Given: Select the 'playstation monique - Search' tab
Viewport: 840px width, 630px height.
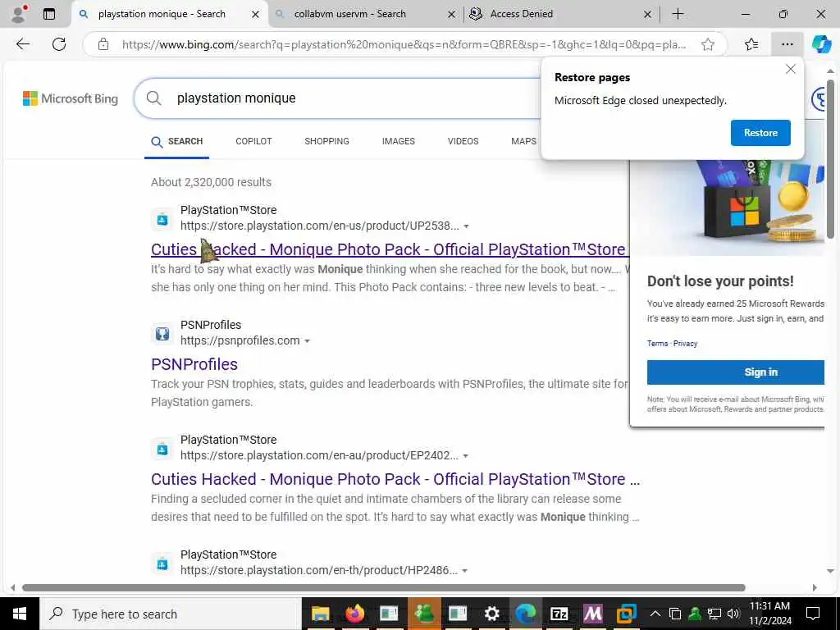Looking at the screenshot, I should [162, 14].
